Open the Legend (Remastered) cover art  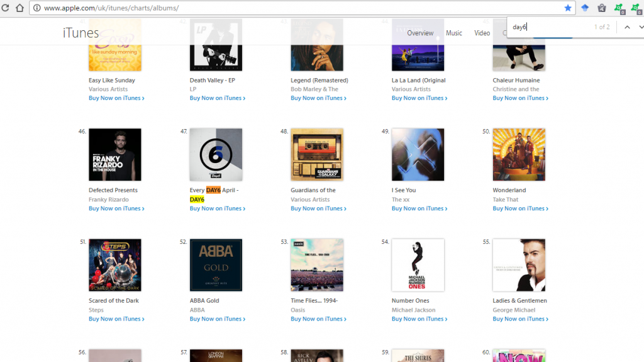(317, 45)
